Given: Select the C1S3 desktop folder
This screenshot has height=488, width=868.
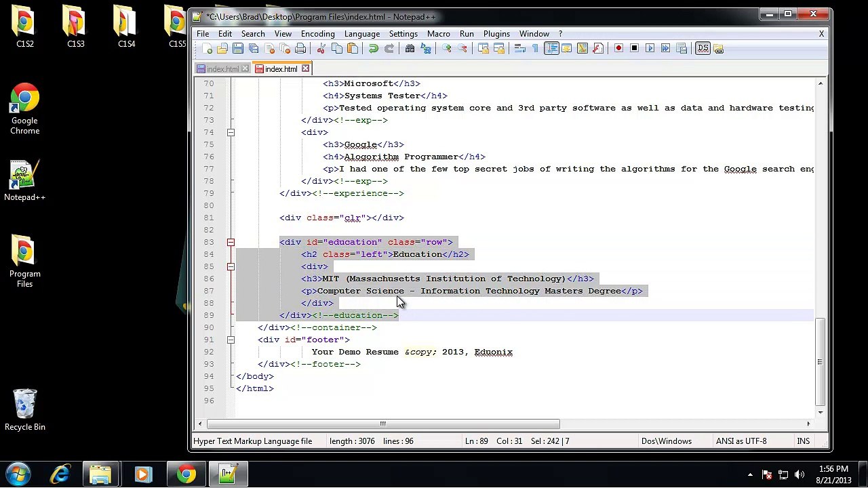Looking at the screenshot, I should point(76,27).
